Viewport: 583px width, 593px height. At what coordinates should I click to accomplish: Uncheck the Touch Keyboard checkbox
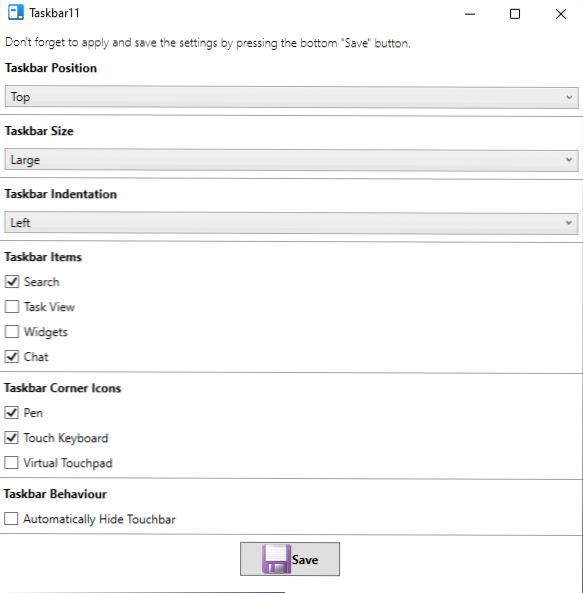(x=11, y=438)
